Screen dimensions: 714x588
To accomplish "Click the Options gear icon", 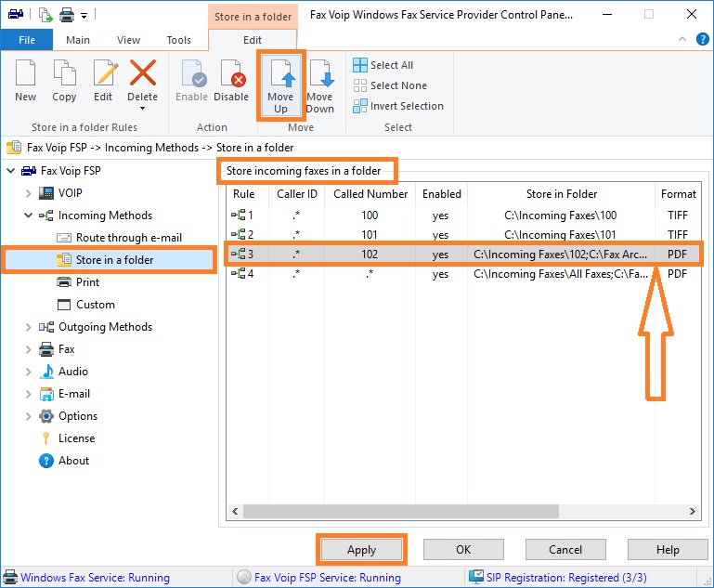I will click(46, 416).
